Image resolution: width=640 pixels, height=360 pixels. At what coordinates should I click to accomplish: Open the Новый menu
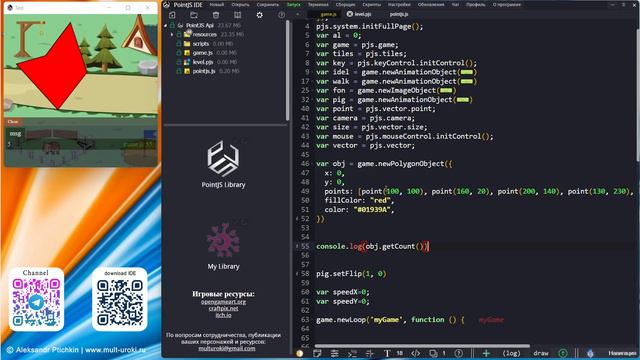(217, 4)
